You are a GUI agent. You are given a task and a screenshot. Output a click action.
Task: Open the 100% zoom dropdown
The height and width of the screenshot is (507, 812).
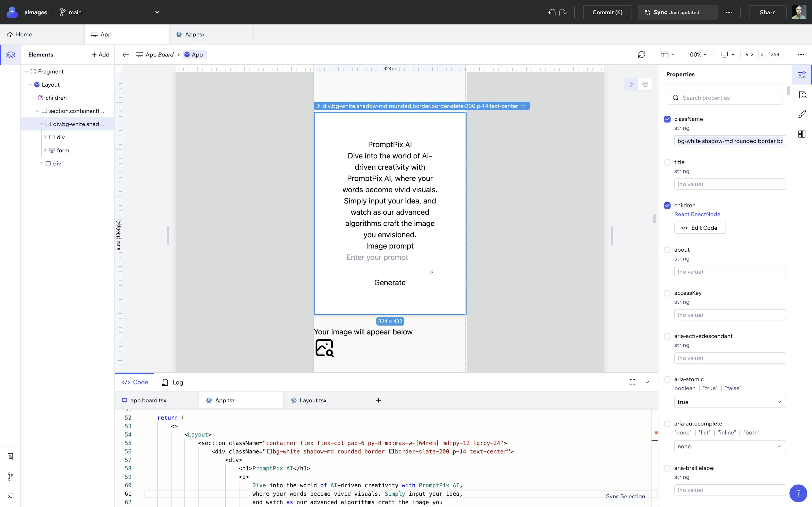click(x=697, y=55)
